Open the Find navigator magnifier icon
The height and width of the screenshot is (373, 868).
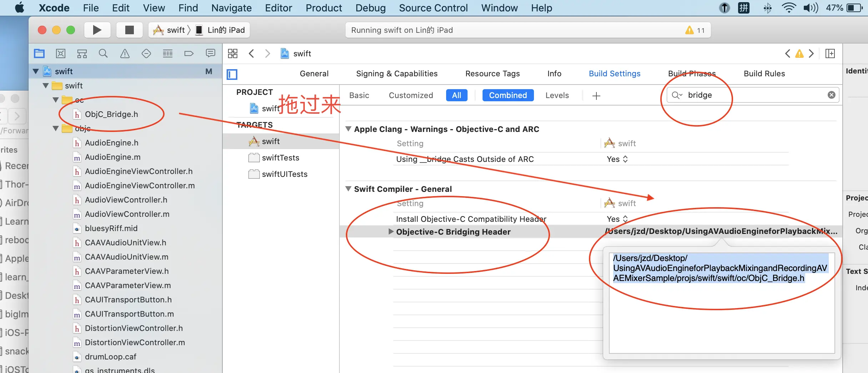(x=103, y=53)
